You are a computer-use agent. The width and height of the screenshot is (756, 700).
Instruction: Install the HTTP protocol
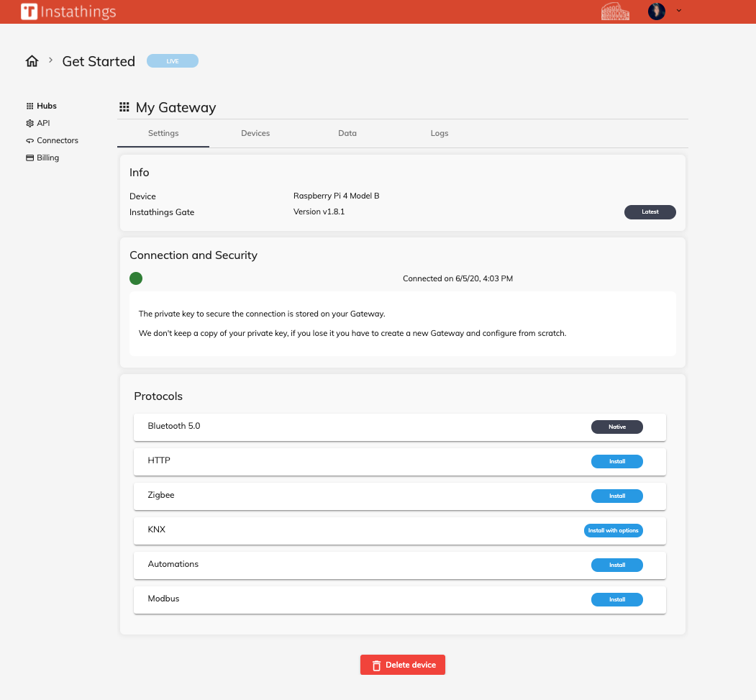point(616,462)
